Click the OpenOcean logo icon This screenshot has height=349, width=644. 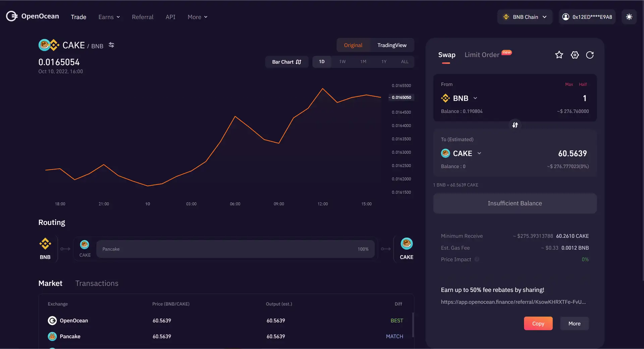click(x=12, y=16)
